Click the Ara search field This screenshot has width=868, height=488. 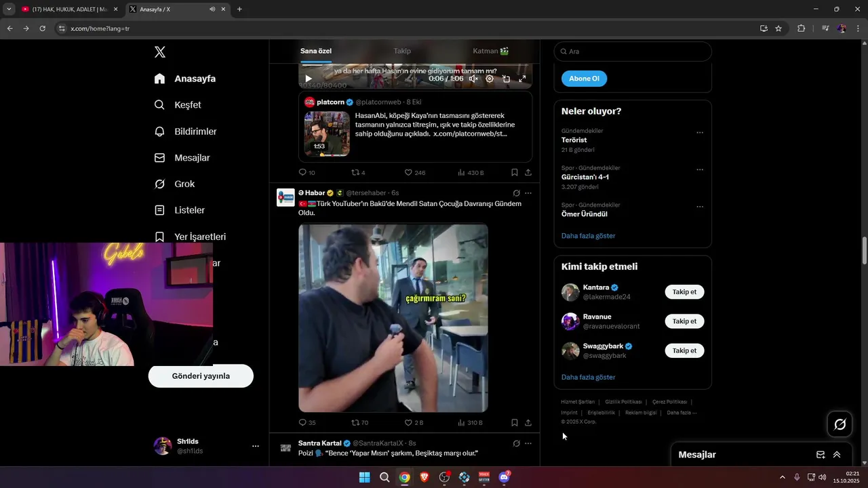[633, 52]
